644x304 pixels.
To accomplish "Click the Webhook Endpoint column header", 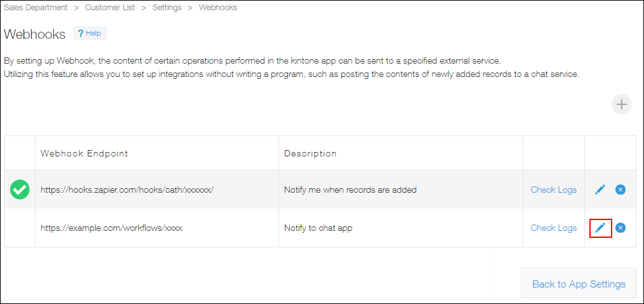I will [x=84, y=153].
